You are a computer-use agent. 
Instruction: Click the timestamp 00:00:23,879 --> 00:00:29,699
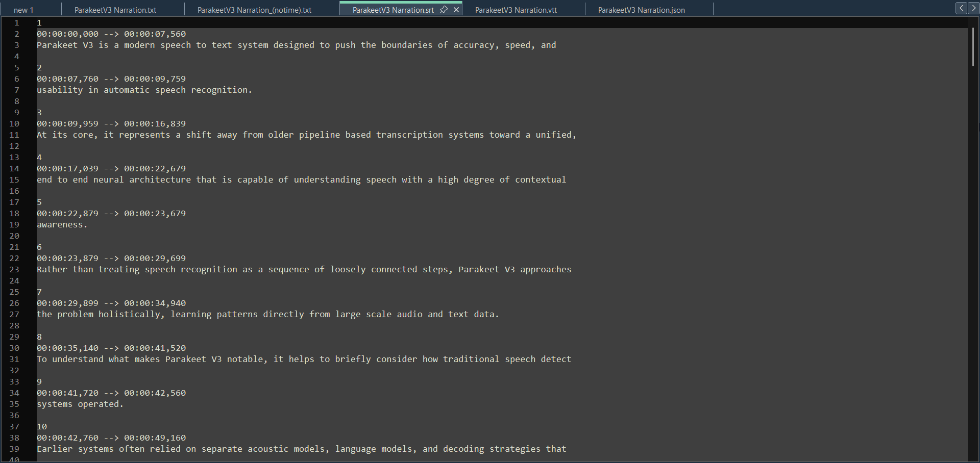click(111, 259)
